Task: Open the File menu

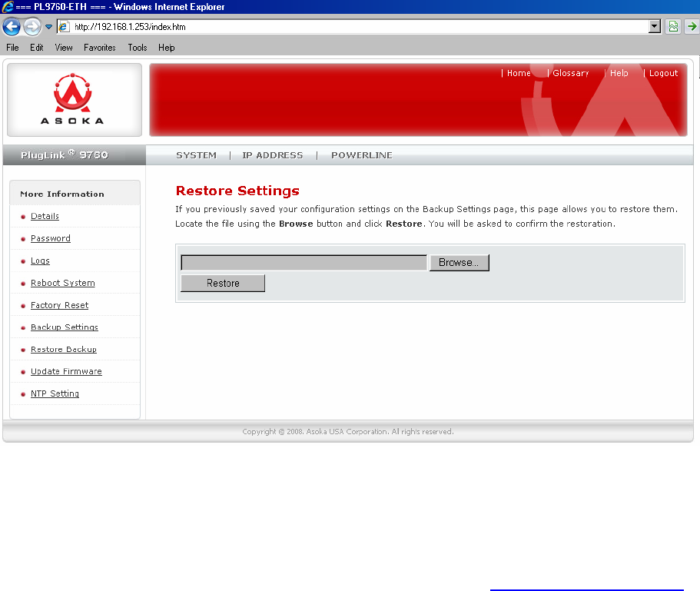Action: tap(12, 48)
